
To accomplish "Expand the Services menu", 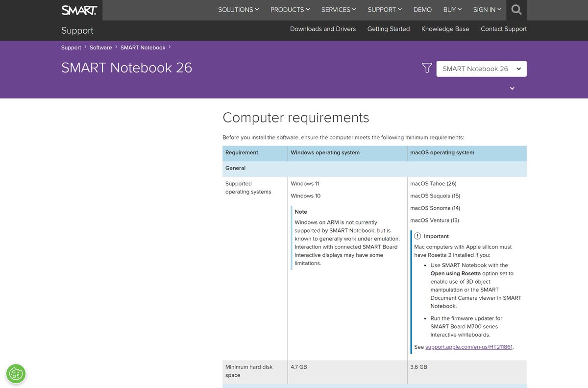I will [339, 10].
